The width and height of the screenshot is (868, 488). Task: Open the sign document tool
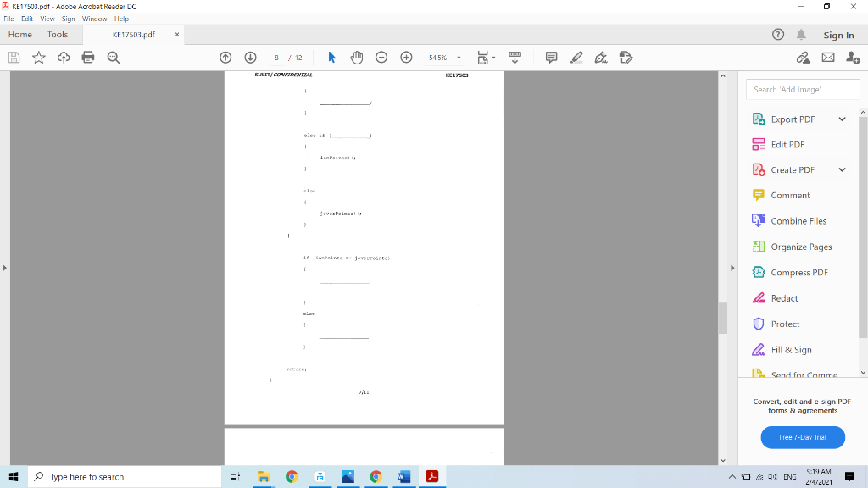(601, 58)
